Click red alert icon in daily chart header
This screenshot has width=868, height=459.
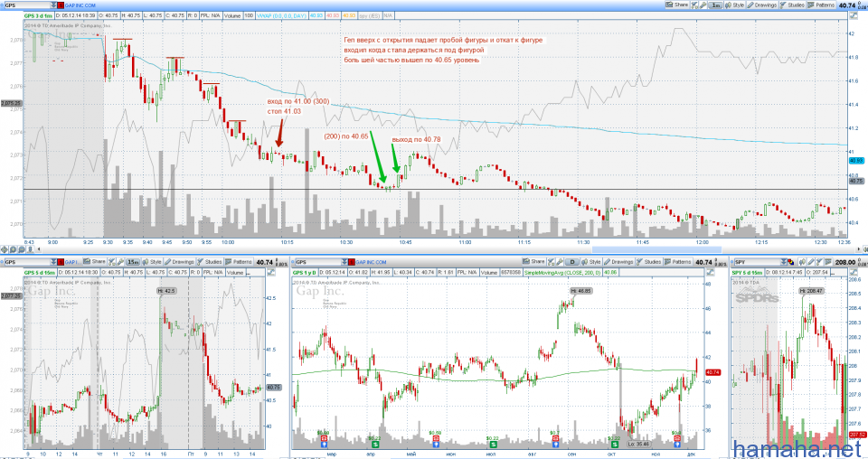[352, 262]
